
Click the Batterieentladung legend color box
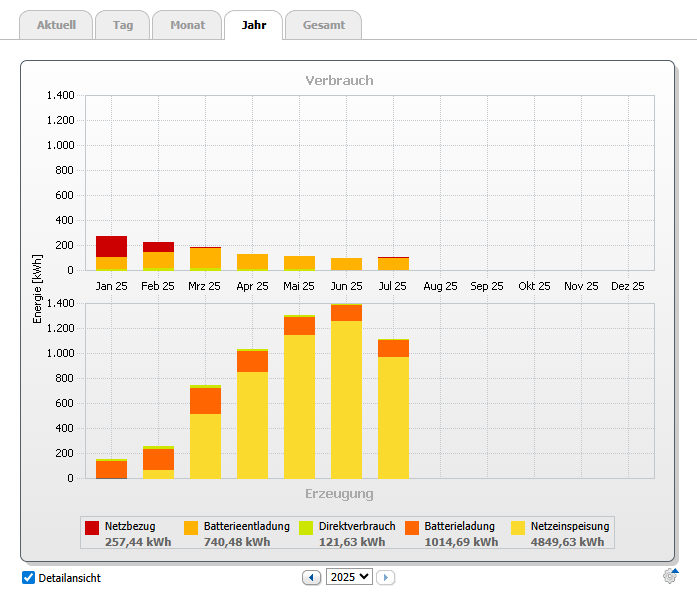coord(190,527)
